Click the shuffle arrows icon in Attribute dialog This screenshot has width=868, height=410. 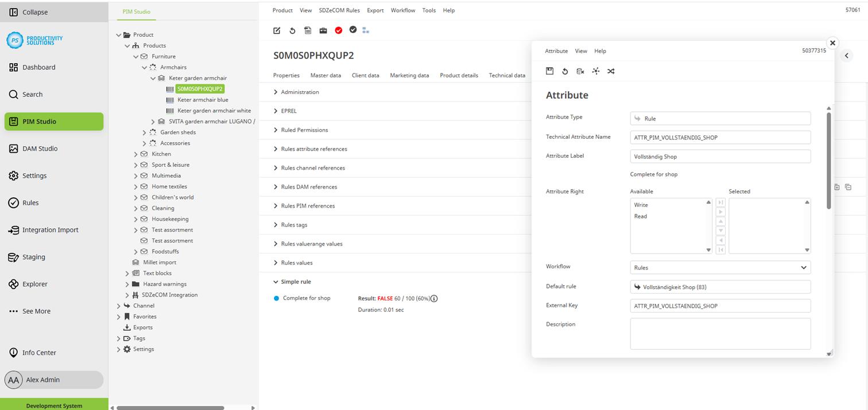[x=611, y=71]
